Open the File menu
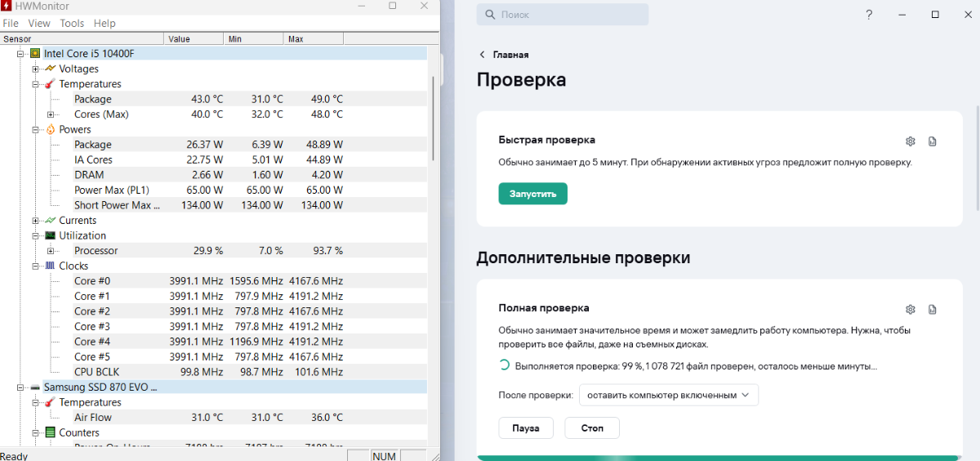The width and height of the screenshot is (980, 461). [11, 24]
